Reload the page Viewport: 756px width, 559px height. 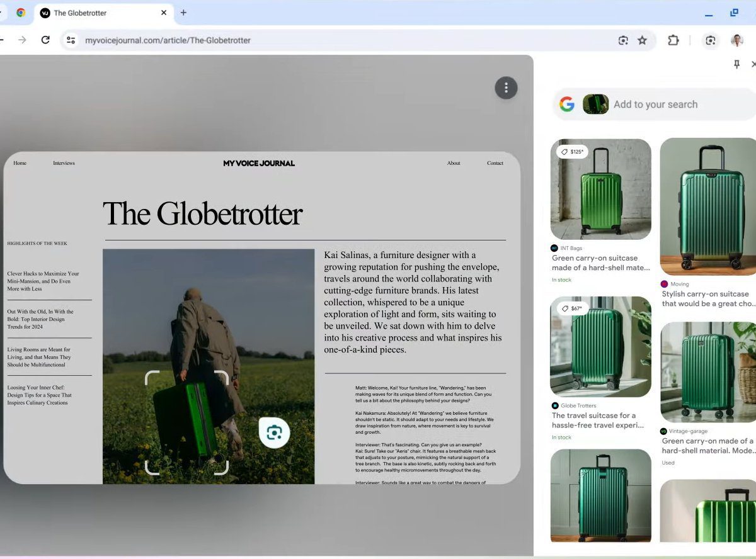point(45,40)
